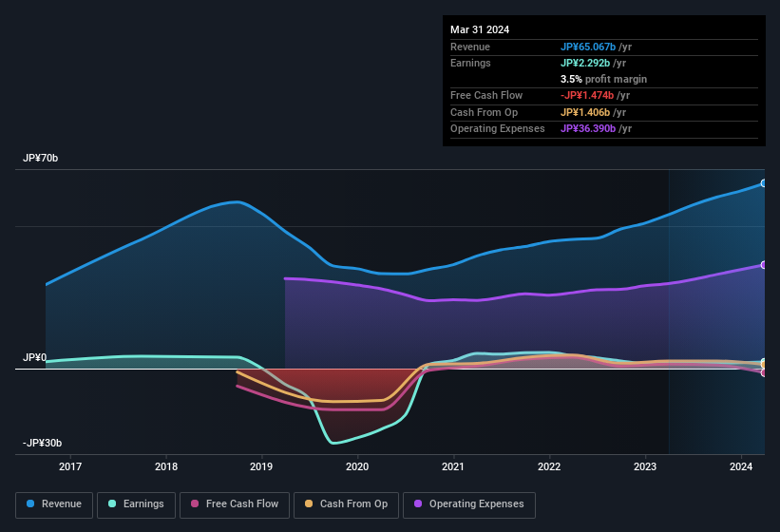Click the Mar 31 2024 tooltip date header

480,29
